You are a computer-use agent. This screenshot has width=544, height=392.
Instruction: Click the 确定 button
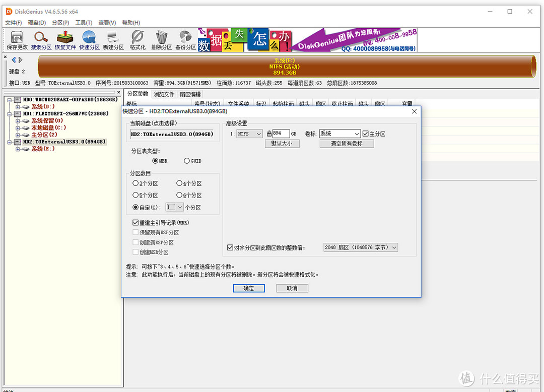pos(249,288)
